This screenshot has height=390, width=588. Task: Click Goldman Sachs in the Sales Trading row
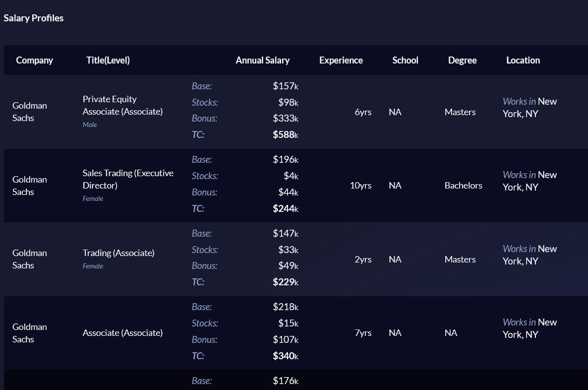click(30, 186)
